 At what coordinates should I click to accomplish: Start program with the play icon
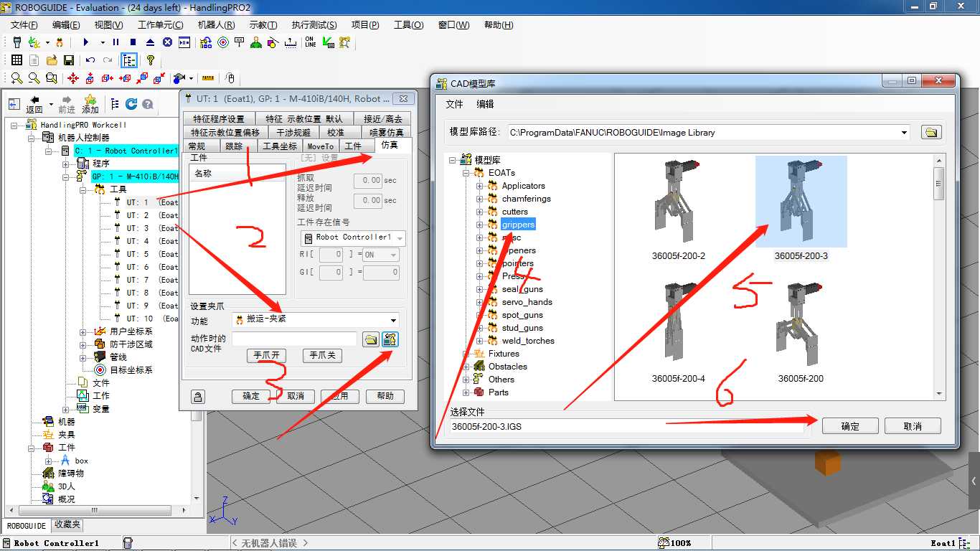pyautogui.click(x=85, y=42)
